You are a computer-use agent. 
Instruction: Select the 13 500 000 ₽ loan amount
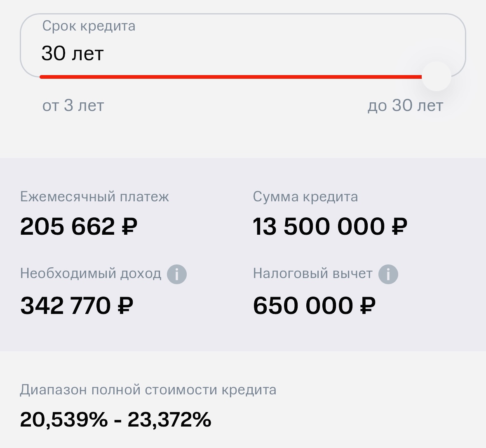coord(330,226)
